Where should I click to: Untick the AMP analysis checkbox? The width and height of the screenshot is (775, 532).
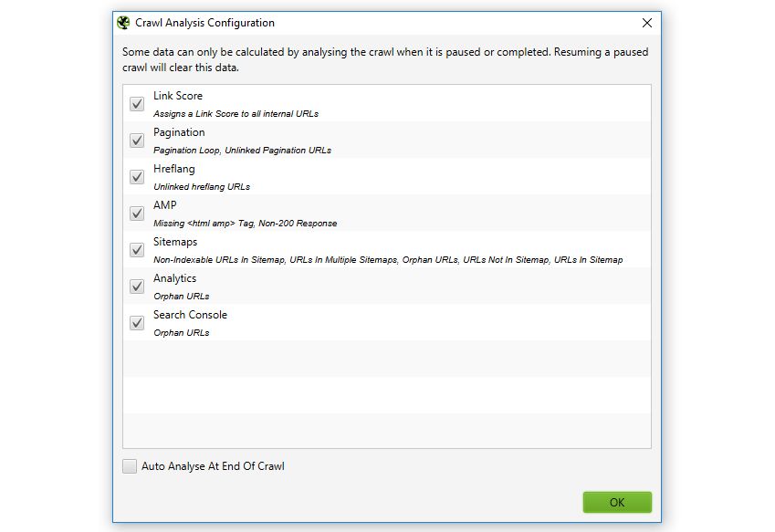[x=137, y=214]
